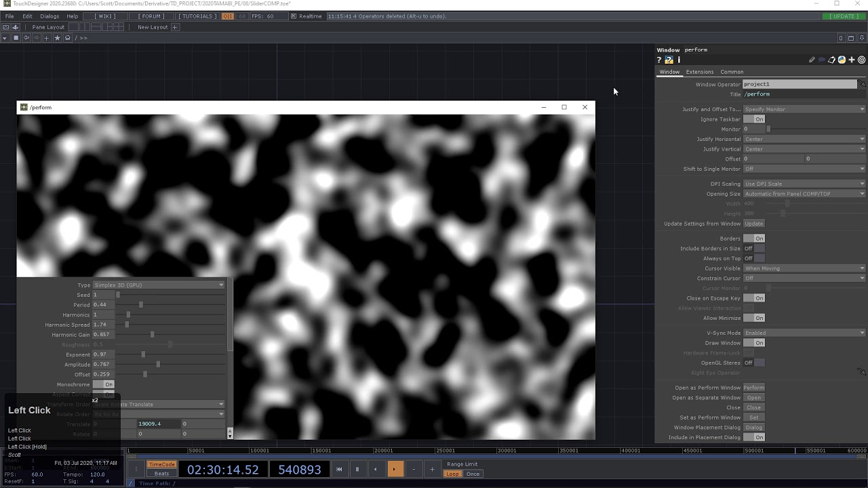
Task: Click plus icon in network path bar
Action: pos(46,38)
